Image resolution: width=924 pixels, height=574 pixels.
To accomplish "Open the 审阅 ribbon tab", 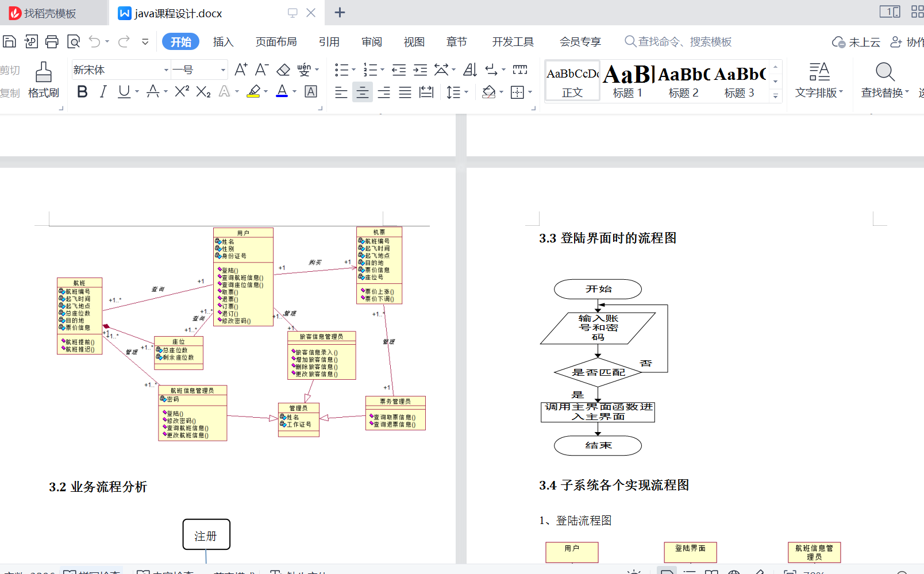I will [372, 42].
